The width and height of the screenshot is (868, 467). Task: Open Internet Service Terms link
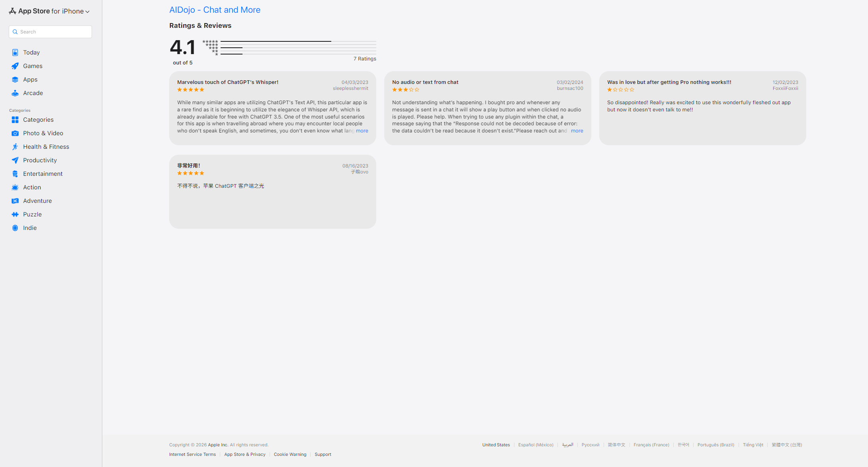(192, 454)
